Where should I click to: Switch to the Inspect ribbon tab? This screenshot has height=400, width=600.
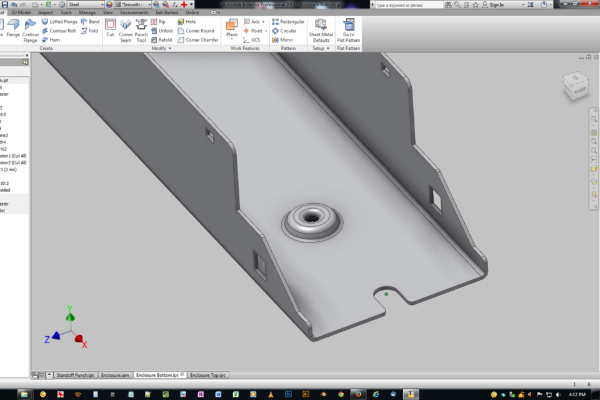tap(46, 12)
